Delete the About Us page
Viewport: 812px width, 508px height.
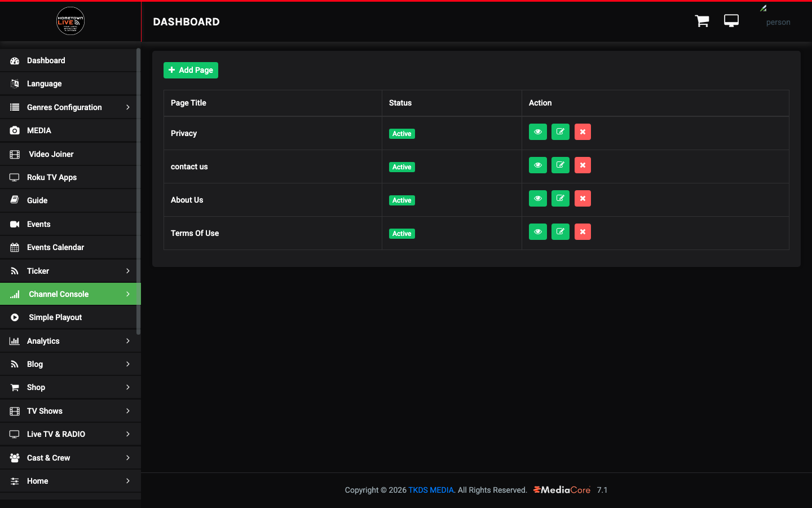tap(582, 199)
